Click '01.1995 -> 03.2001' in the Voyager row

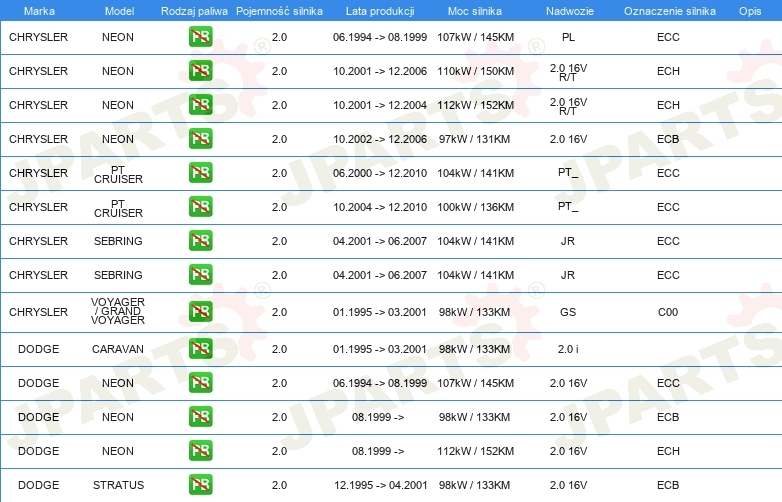pos(380,312)
